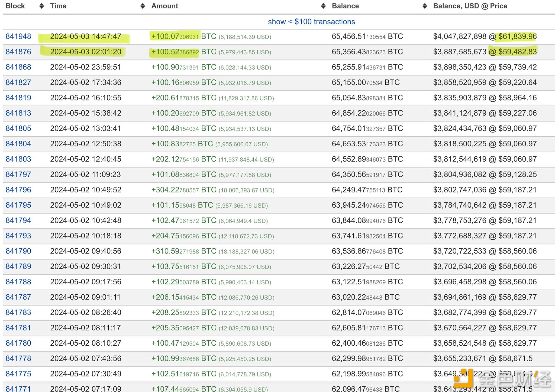555x392 pixels.
Task: Click Balance, USD @ Price column header
Action: click(x=470, y=6)
